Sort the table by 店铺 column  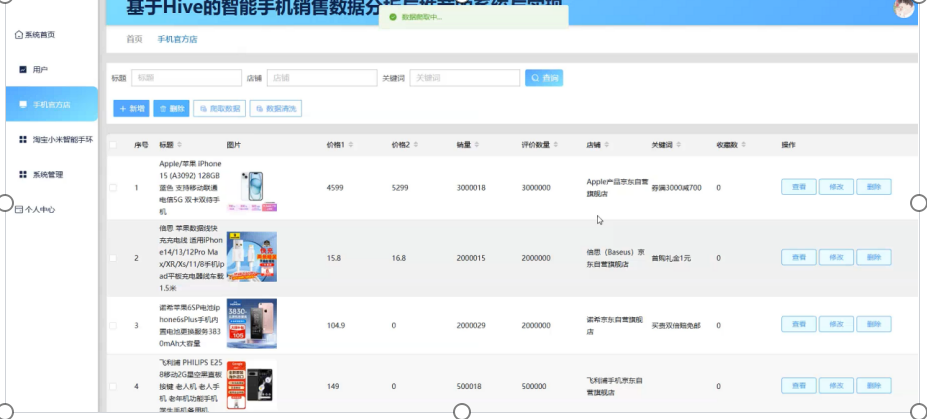607,145
